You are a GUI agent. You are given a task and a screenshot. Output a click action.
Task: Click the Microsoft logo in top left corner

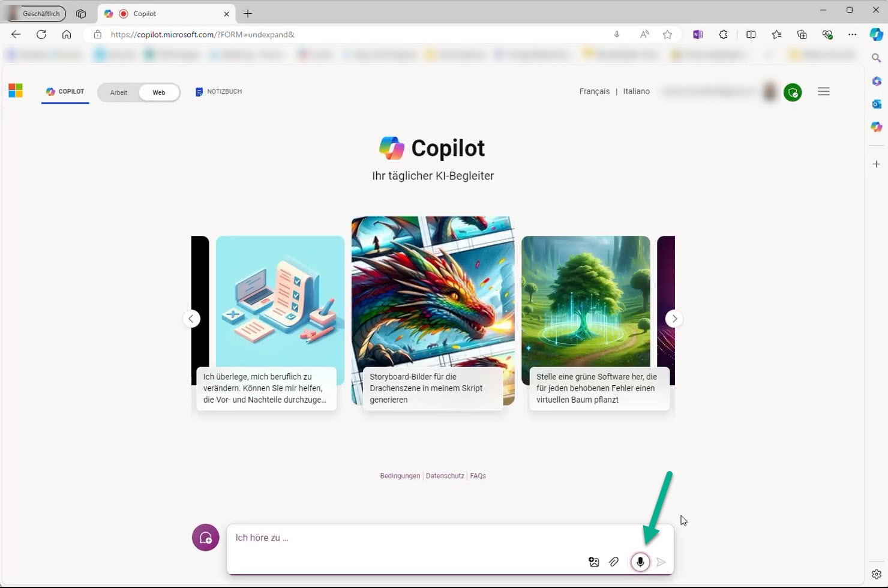[16, 90]
